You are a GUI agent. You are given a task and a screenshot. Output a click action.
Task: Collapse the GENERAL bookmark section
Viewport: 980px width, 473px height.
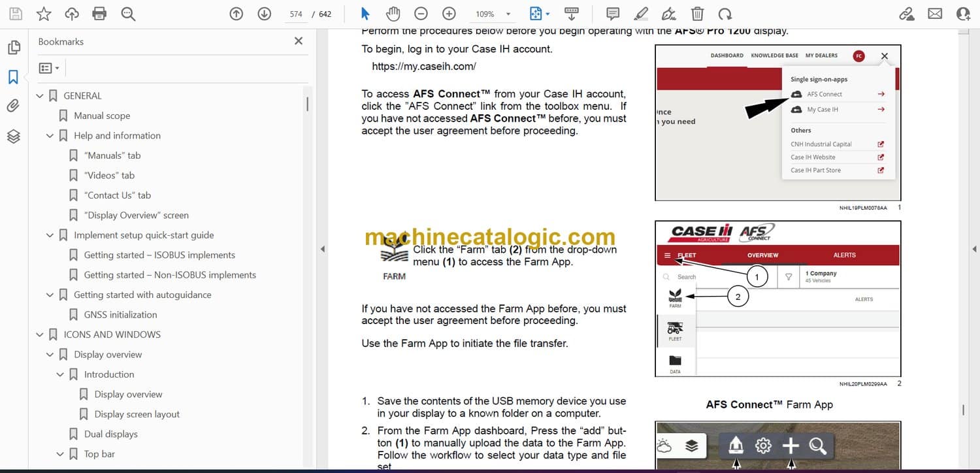pyautogui.click(x=40, y=96)
